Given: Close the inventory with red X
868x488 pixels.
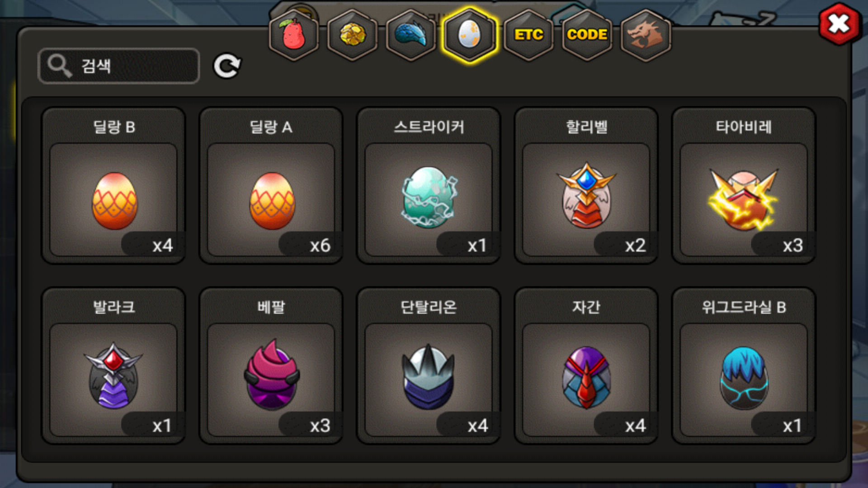Looking at the screenshot, I should click(839, 24).
